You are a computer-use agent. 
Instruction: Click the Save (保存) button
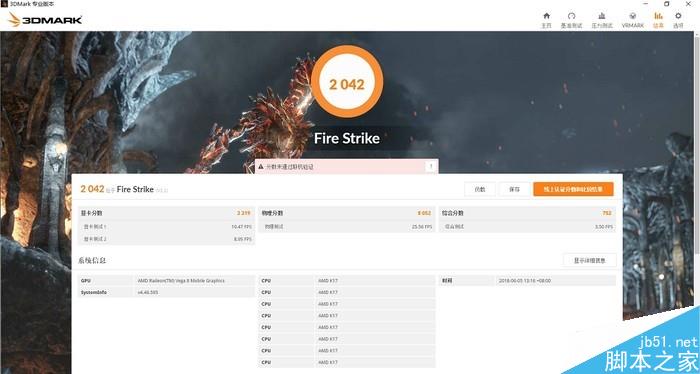514,189
